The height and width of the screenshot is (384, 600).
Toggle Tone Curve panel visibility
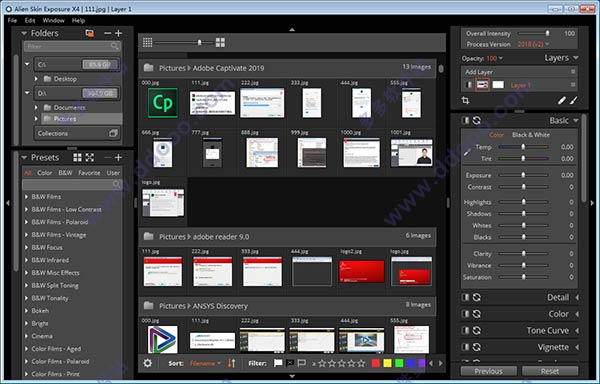(x=465, y=330)
